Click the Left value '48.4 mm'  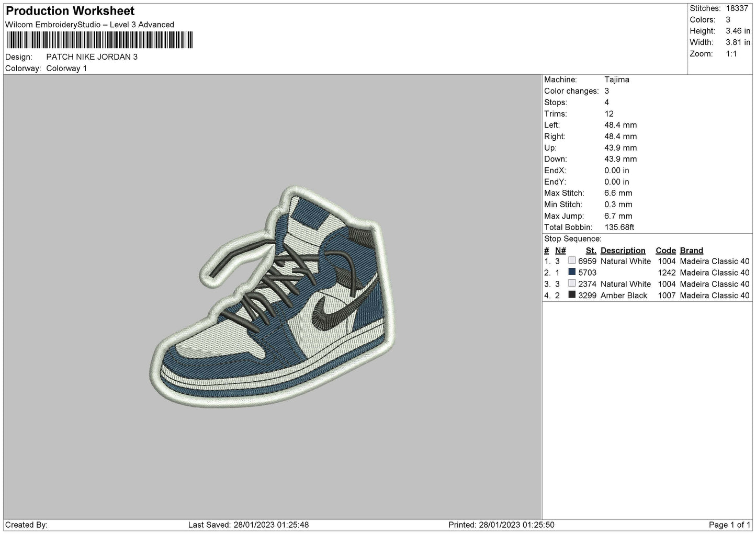pos(620,125)
